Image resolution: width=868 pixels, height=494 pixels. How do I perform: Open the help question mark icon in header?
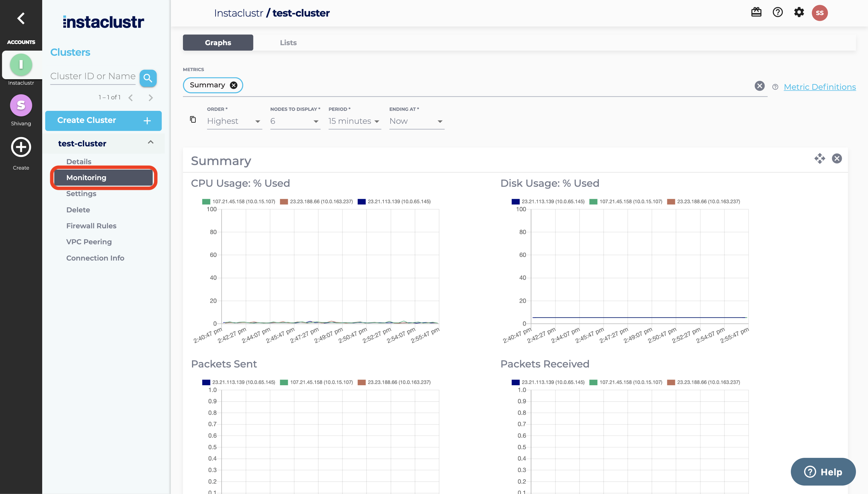pos(777,13)
